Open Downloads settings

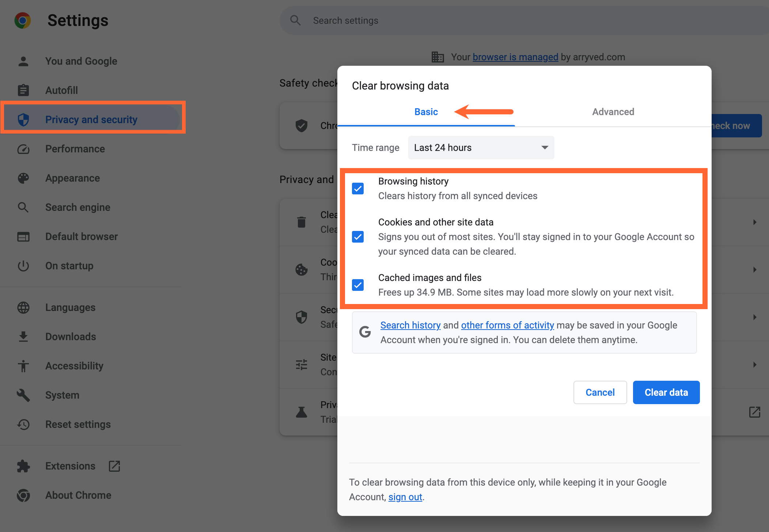[71, 337]
